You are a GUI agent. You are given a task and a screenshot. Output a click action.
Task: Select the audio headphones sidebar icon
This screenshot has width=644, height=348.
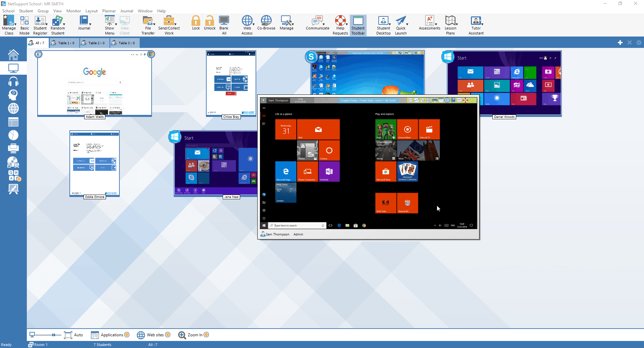point(13,82)
